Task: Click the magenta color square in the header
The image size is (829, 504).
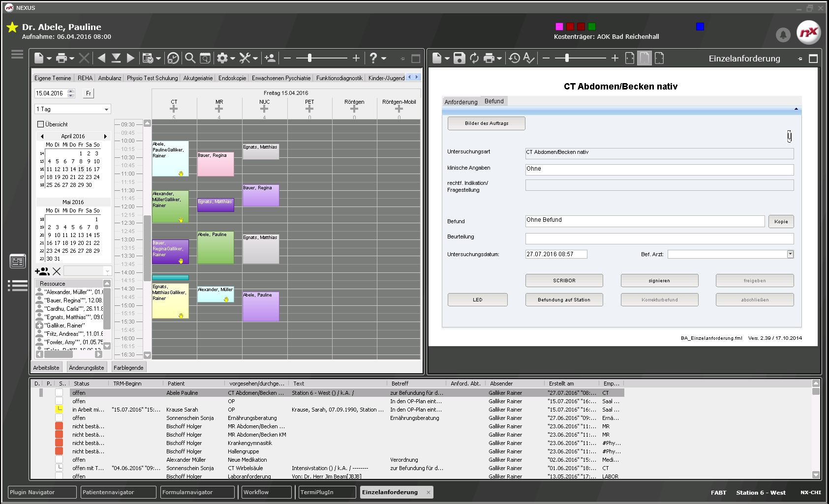Action: point(559,27)
